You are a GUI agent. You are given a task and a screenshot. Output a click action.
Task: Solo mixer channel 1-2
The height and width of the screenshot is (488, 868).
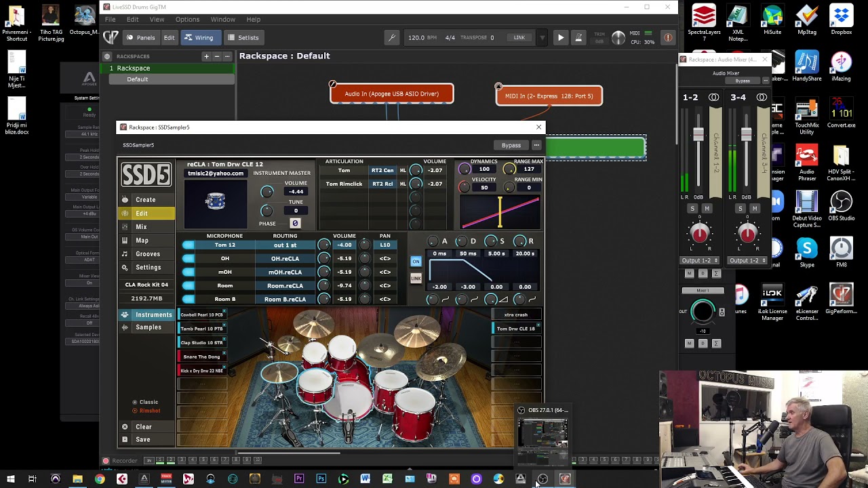(692, 209)
